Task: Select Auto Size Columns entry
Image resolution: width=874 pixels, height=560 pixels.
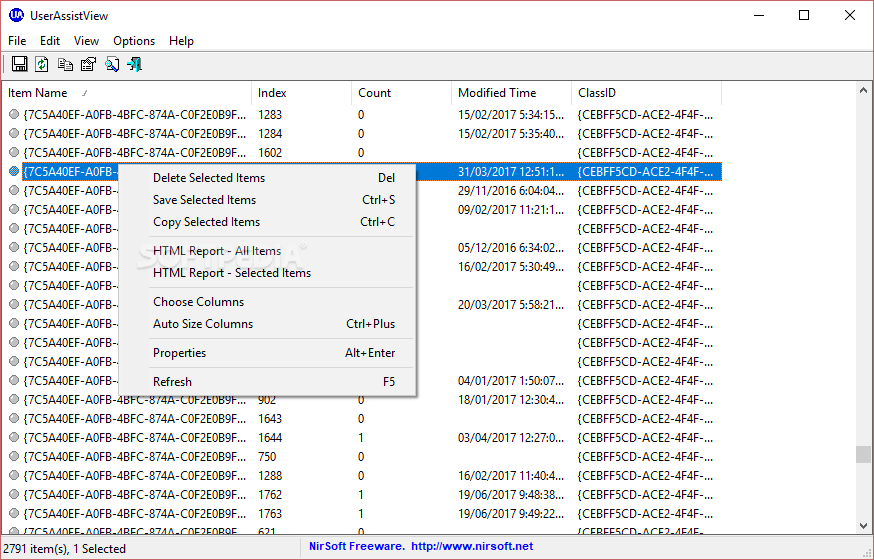Action: (268, 324)
